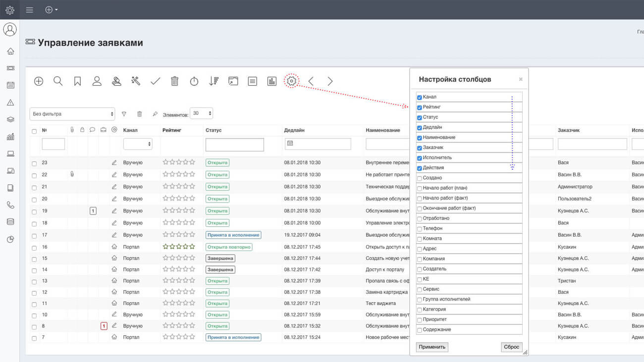Screen dimensions: 644x362
Task: Open column settings gear icon
Action: [x=291, y=81]
